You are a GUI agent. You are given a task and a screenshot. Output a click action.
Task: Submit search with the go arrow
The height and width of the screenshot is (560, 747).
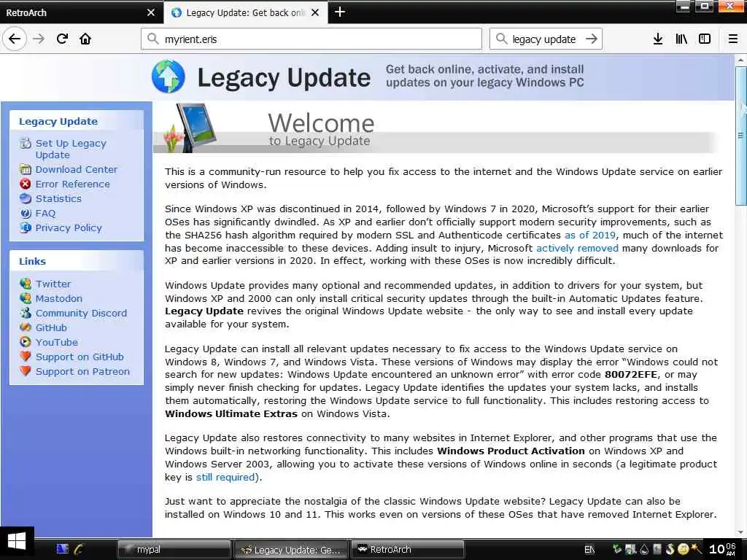(x=592, y=39)
